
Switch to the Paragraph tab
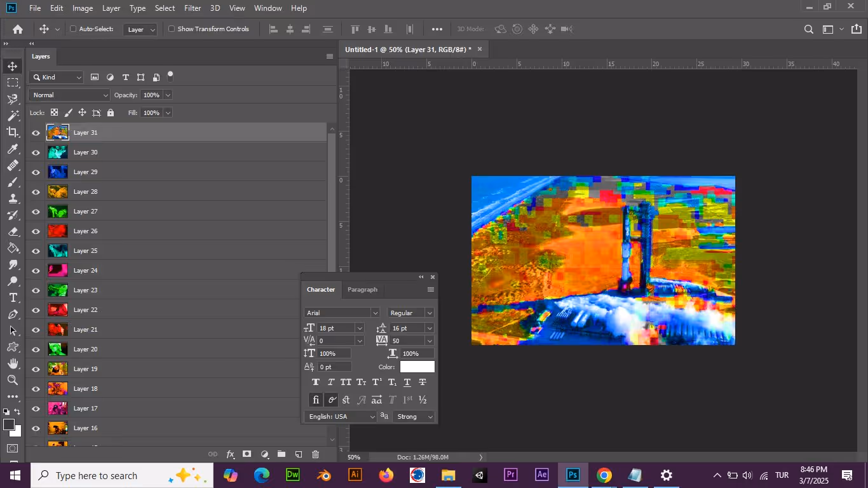click(x=362, y=290)
